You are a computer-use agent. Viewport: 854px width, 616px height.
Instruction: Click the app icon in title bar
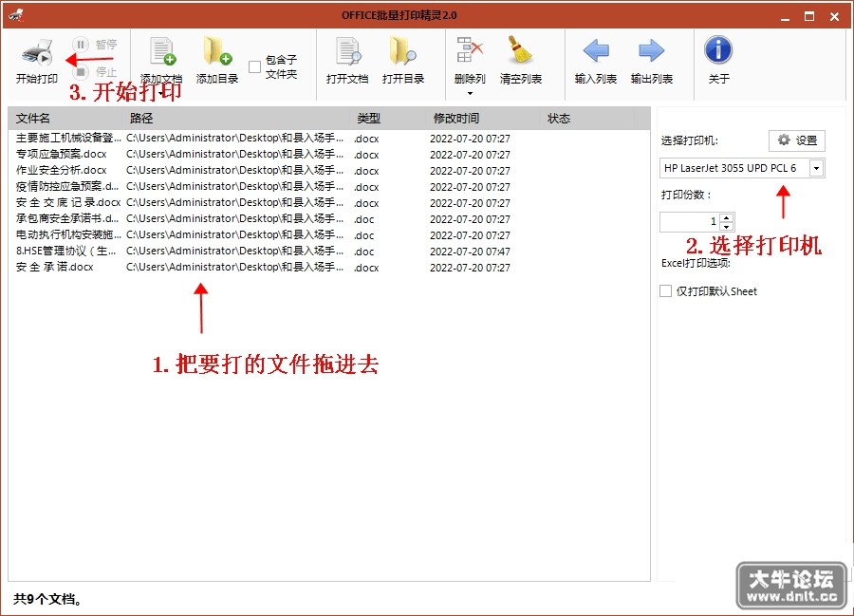16,15
